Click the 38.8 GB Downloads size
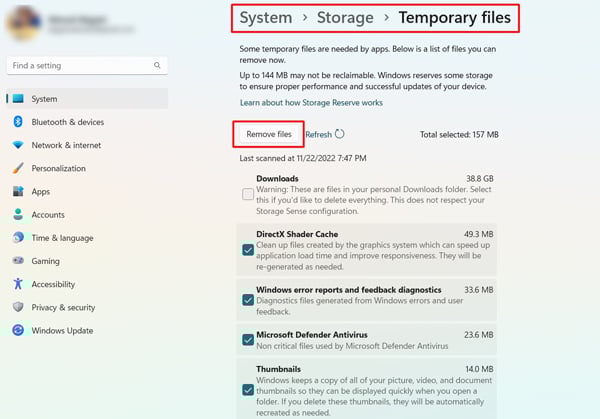The height and width of the screenshot is (419, 600). [x=479, y=179]
